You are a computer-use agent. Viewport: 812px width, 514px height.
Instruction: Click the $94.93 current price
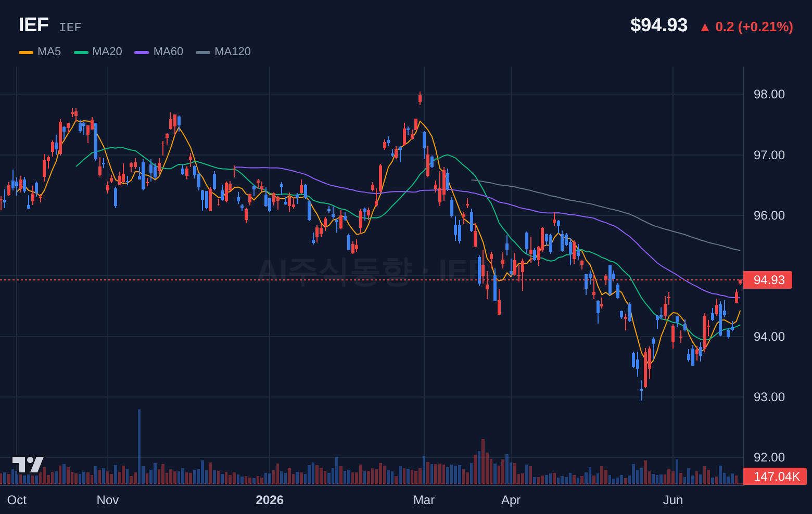659,25
